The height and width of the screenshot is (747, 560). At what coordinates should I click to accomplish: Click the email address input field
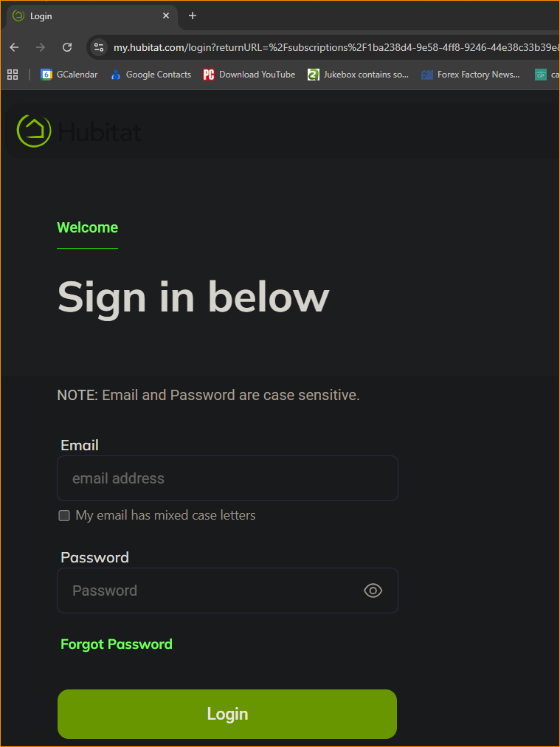(227, 478)
